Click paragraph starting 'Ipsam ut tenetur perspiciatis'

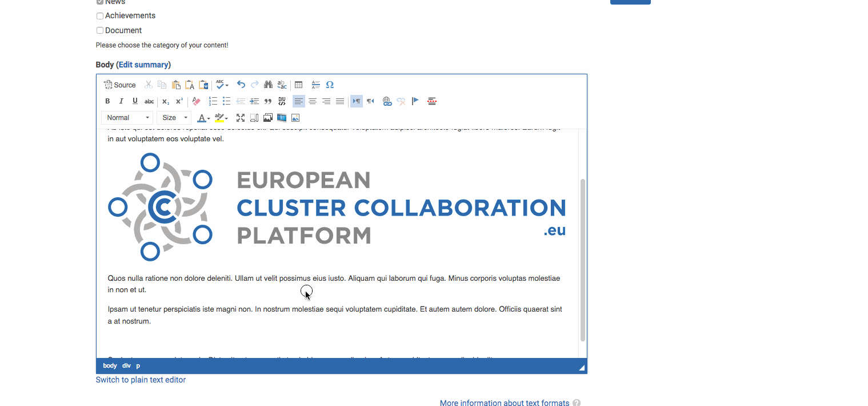click(335, 315)
